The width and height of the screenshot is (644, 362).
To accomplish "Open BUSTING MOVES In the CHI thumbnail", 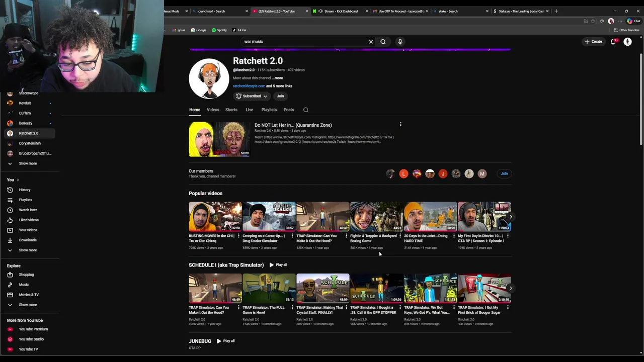I will pos(215,217).
